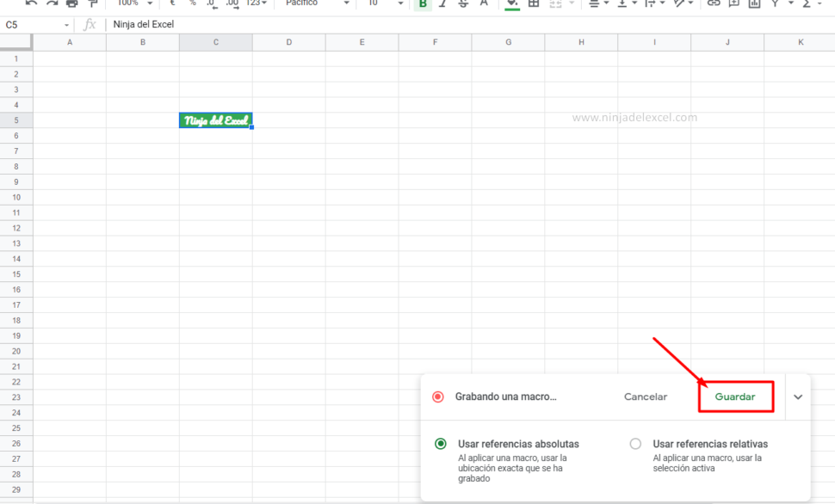
Task: Open the Borders tool
Action: pos(532,3)
